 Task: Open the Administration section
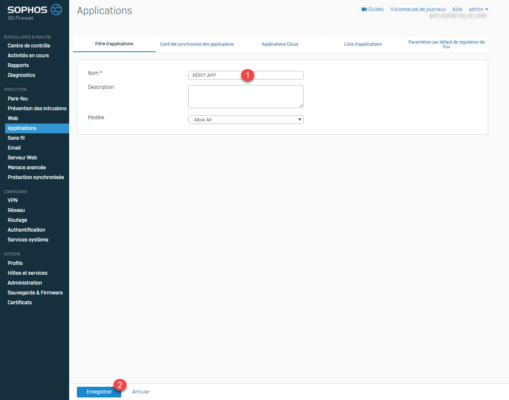pyautogui.click(x=25, y=283)
